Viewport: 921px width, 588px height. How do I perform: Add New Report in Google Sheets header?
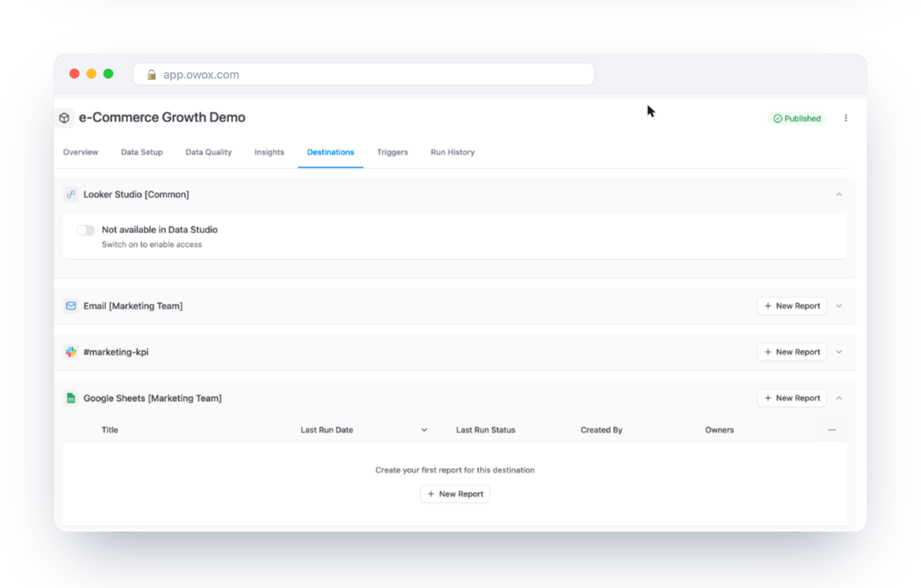tap(792, 398)
